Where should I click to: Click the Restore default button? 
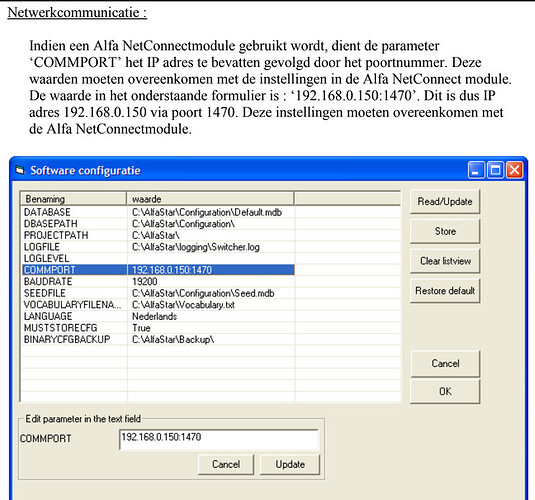coord(445,290)
